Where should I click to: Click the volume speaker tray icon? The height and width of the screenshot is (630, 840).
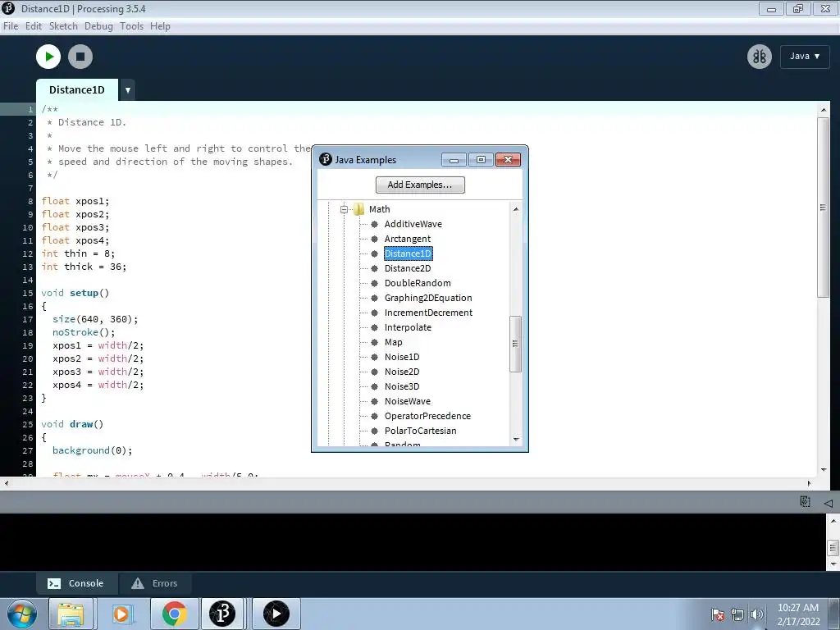point(756,614)
